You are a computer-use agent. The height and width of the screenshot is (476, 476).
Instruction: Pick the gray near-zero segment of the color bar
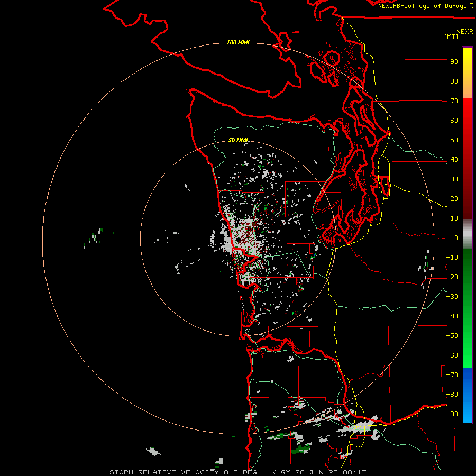point(467,234)
